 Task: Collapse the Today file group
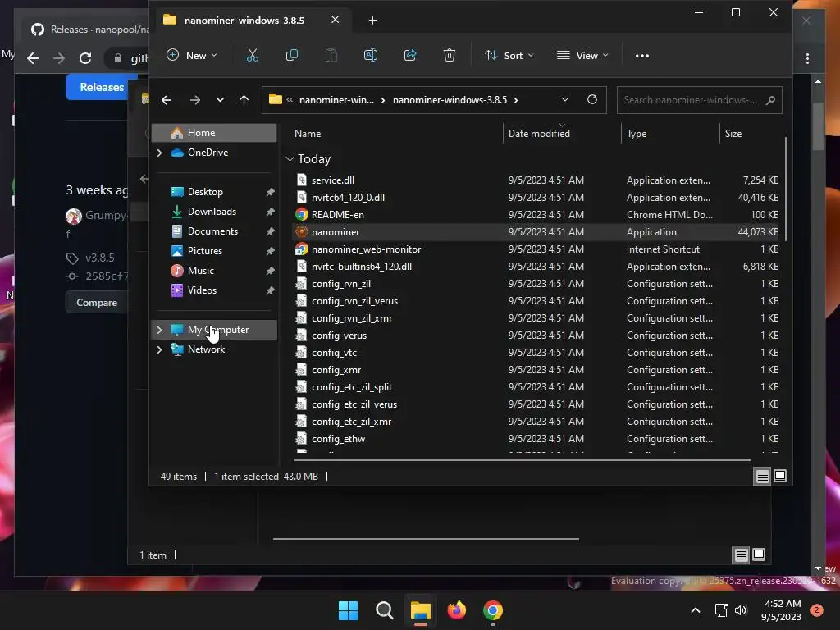(x=290, y=159)
